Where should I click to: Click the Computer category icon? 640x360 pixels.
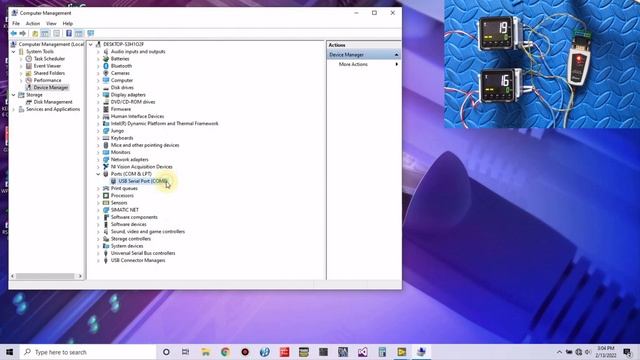tap(106, 80)
